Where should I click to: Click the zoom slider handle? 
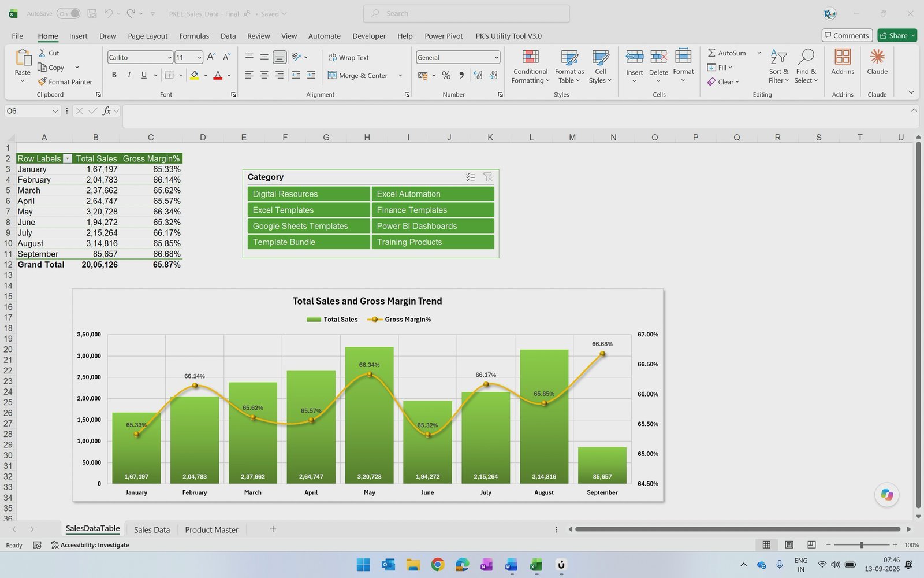861,544
